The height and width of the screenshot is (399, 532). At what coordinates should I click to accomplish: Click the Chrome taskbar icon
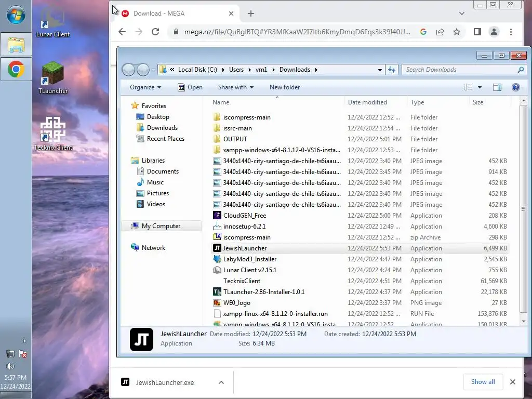pyautogui.click(x=16, y=70)
